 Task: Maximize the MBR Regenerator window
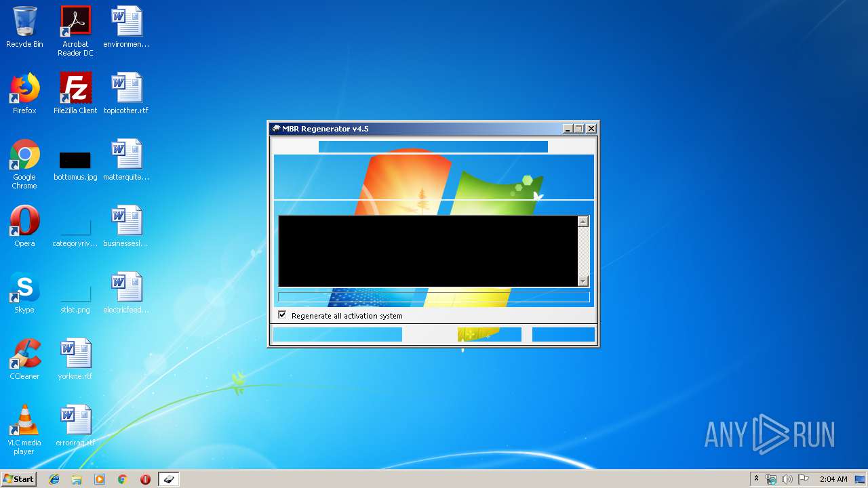click(x=578, y=129)
